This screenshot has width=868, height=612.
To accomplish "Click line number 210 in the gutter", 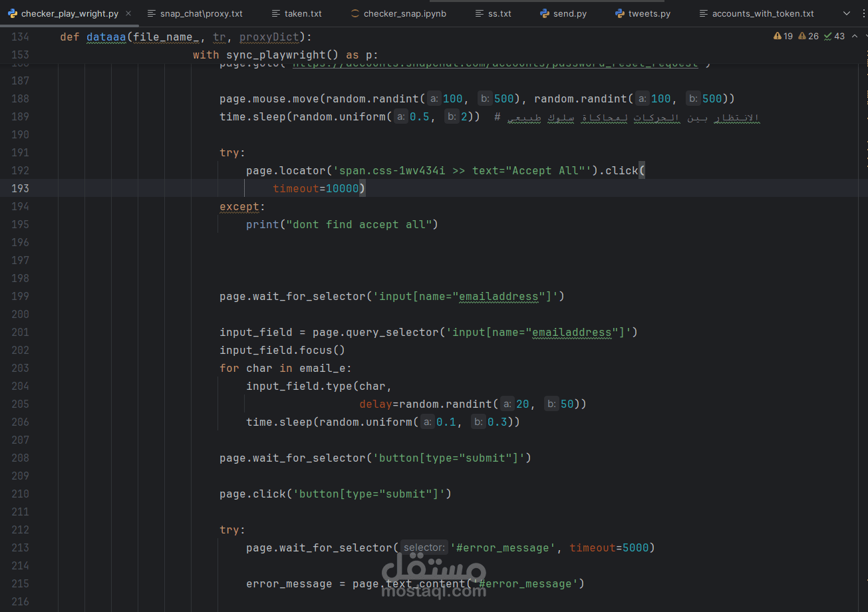I will (x=21, y=494).
